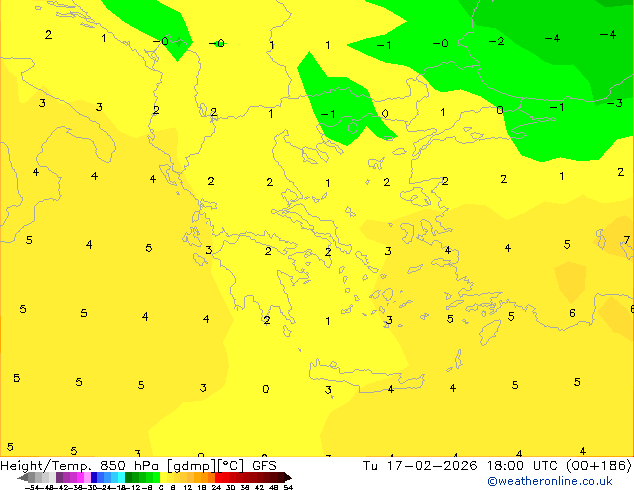
Task: Pick the bright yellow legend swatch
Action: pyautogui.click(x=163, y=477)
